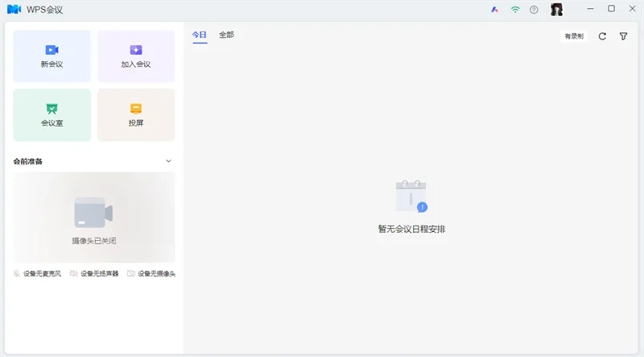Open the Screen Cast (投屏) card
The image size is (644, 357).
coord(136,114)
